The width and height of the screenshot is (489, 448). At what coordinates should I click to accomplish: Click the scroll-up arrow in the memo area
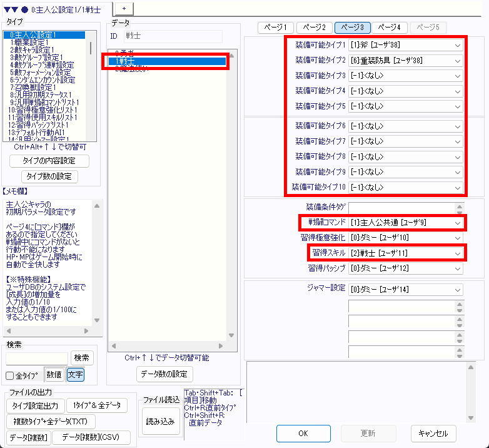click(96, 203)
